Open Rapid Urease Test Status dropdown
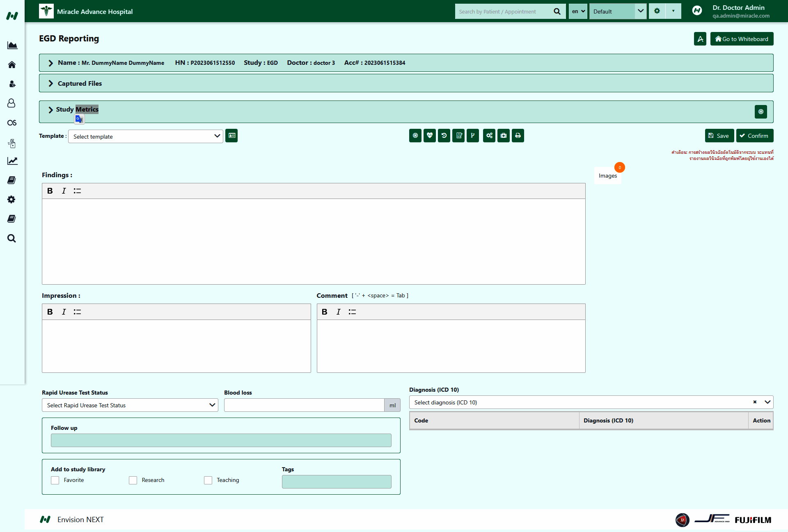This screenshot has width=788, height=532. pos(130,405)
